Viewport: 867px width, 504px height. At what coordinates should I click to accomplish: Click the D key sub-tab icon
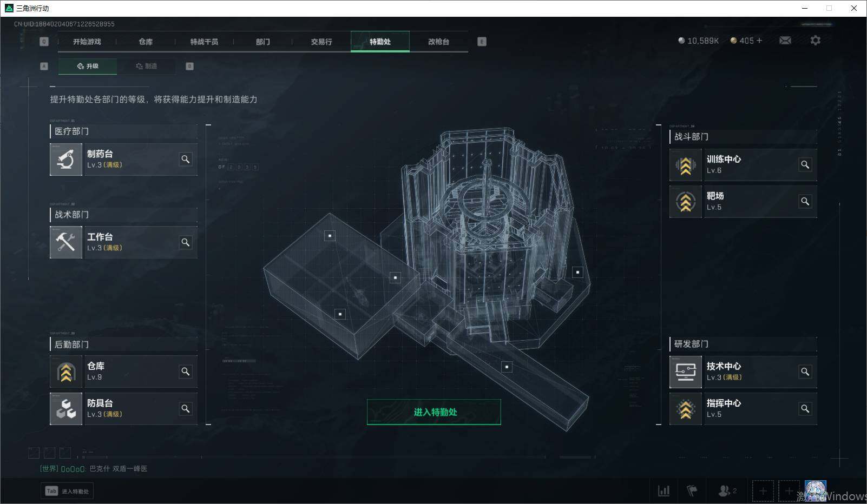189,66
